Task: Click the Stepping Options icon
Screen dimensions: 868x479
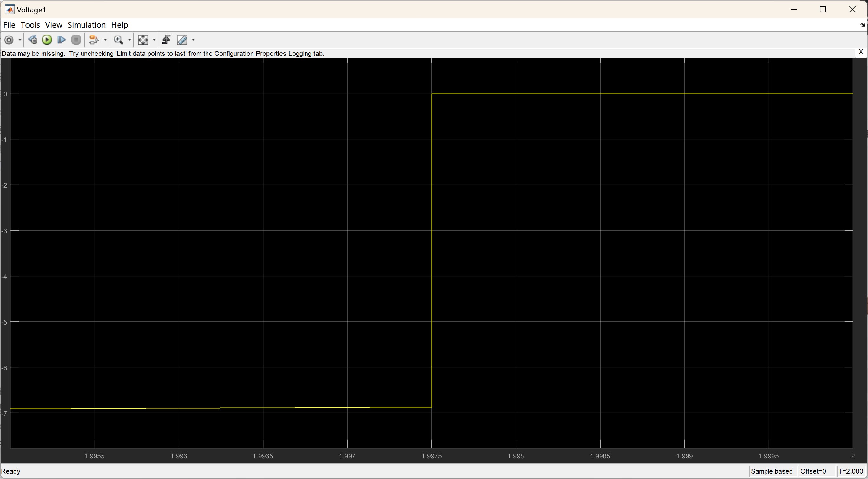Action: (33, 40)
